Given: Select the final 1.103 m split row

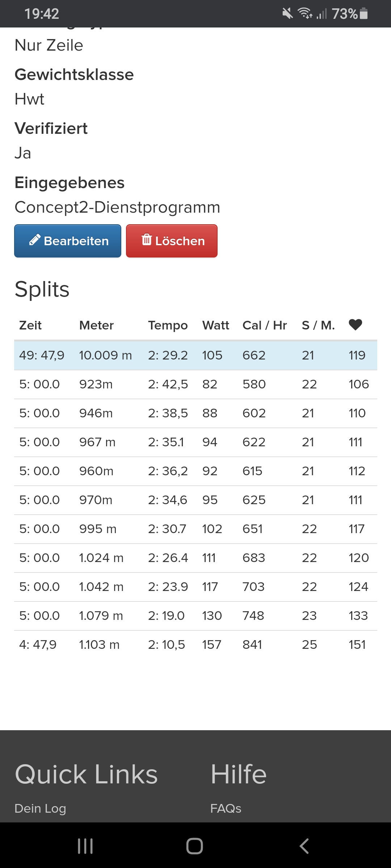Looking at the screenshot, I should coord(195,644).
